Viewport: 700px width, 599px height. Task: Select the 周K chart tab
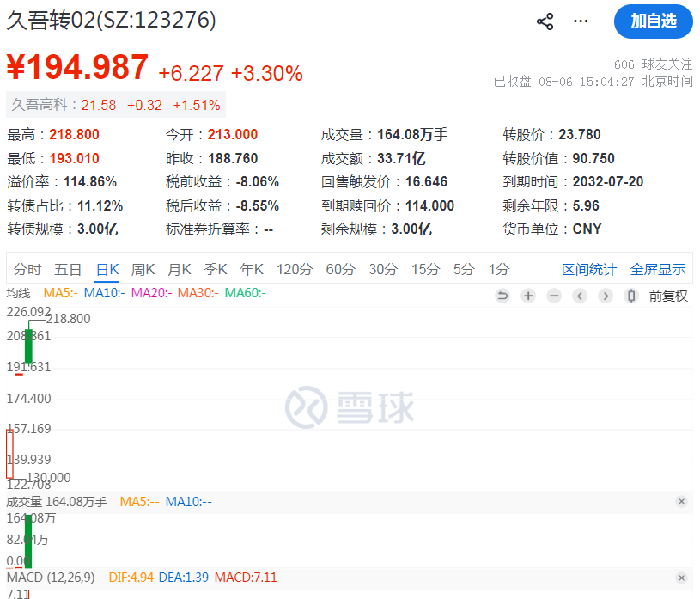[143, 269]
